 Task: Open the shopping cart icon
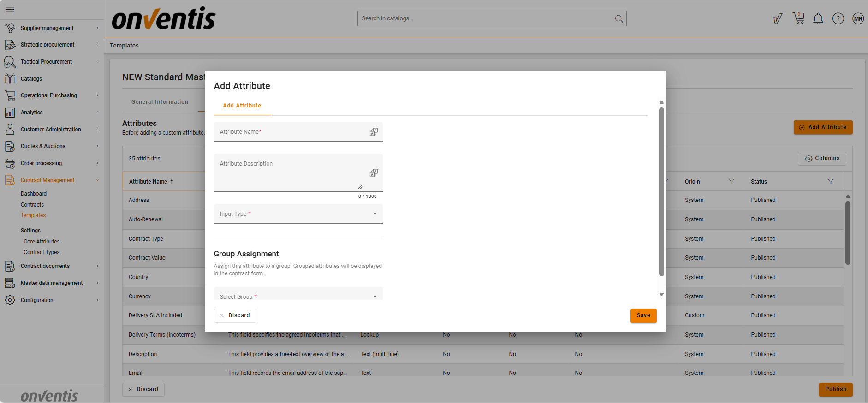tap(798, 18)
